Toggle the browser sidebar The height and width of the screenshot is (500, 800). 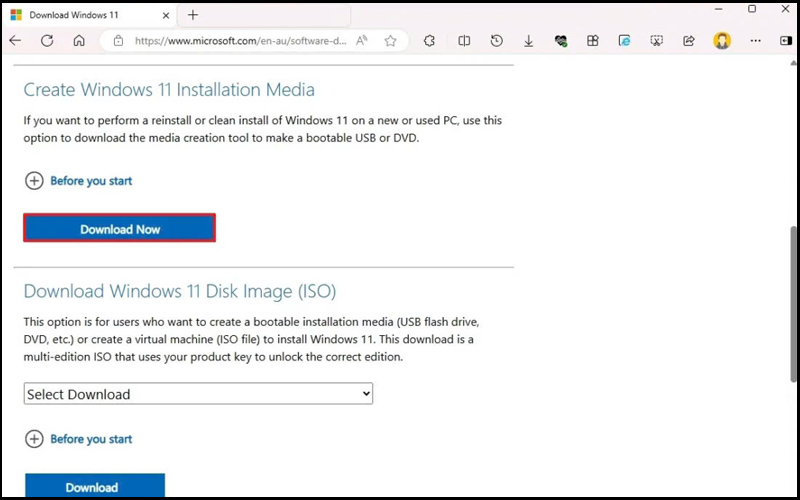[x=786, y=40]
